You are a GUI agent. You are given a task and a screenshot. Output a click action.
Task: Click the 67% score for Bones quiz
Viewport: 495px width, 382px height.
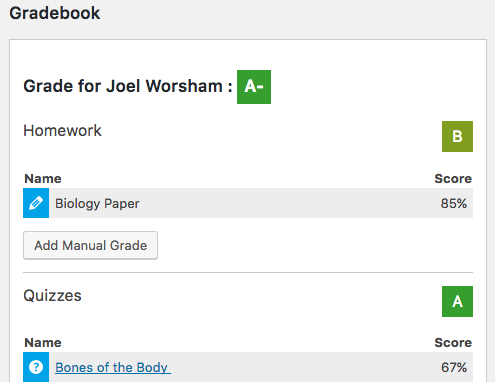[x=454, y=367]
